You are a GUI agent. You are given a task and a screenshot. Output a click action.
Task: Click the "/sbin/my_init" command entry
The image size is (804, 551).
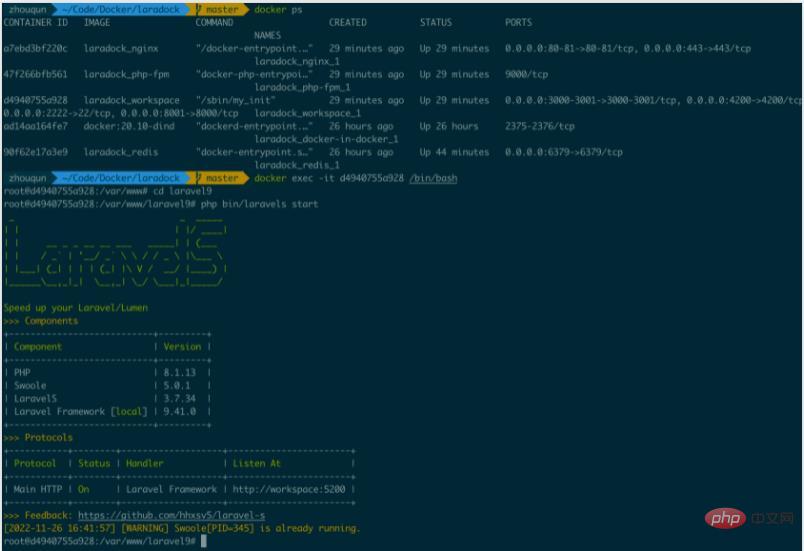(x=235, y=100)
